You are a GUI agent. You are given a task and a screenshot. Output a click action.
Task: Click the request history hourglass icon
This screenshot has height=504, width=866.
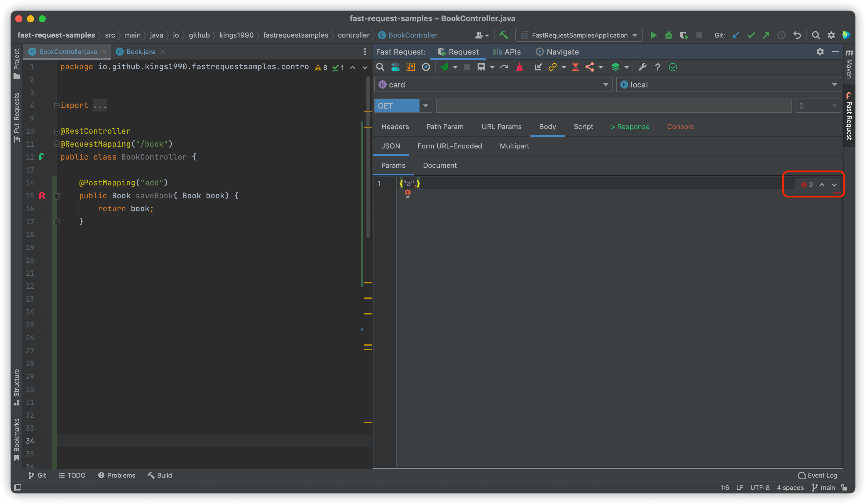(576, 67)
